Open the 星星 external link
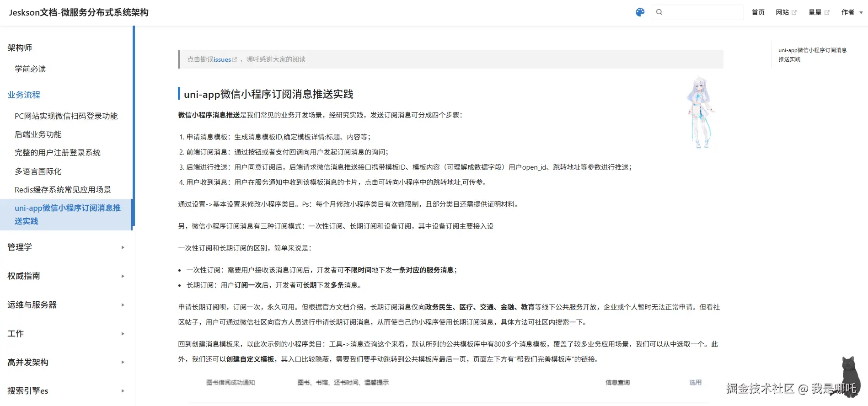This screenshot has height=406, width=868. tap(819, 12)
